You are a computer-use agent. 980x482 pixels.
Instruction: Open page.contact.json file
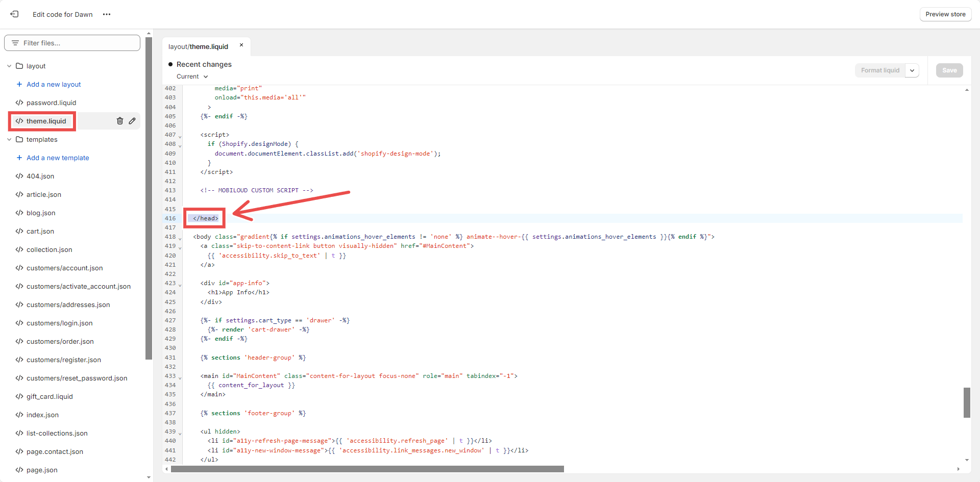coord(55,451)
